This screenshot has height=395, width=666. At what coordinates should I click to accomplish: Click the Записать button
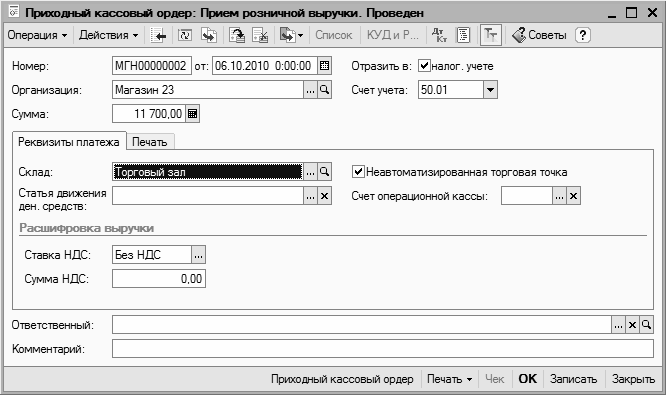pyautogui.click(x=573, y=379)
